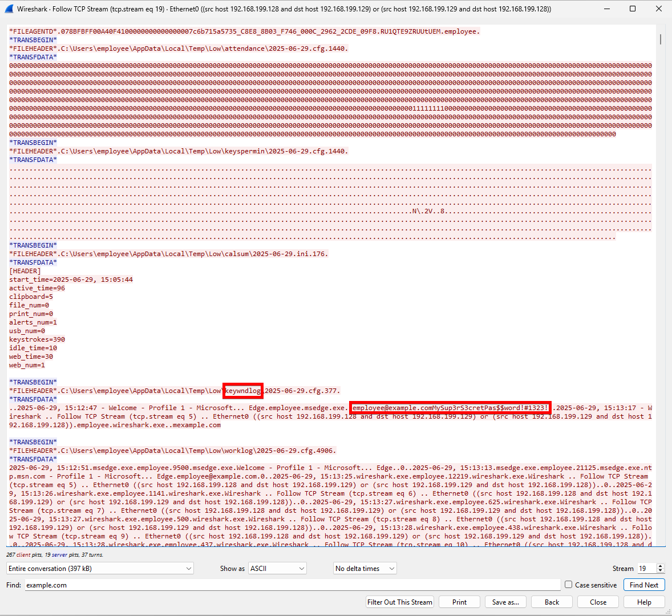Open Help for this dialog
Screen dimensions: 672x616
click(644, 602)
